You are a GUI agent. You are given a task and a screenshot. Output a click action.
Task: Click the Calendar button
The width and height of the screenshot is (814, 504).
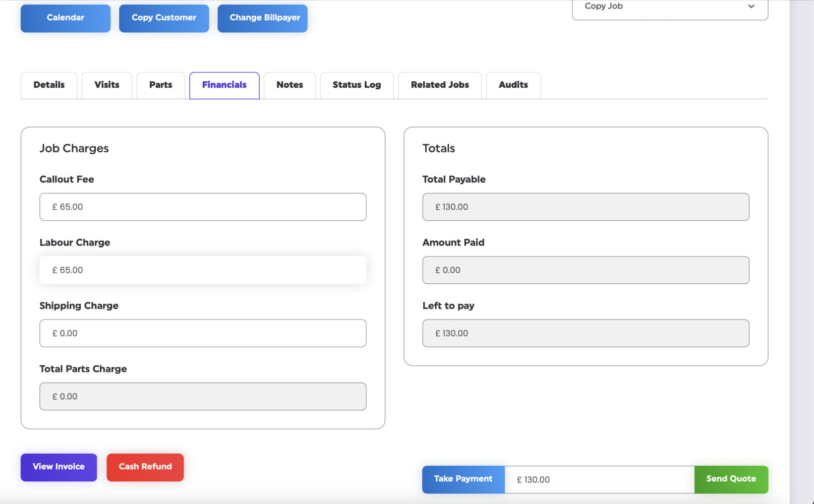pyautogui.click(x=66, y=18)
